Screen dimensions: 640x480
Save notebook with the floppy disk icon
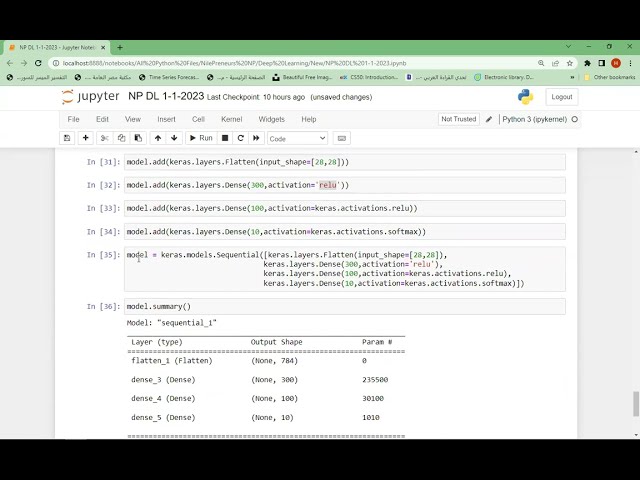(x=67, y=138)
